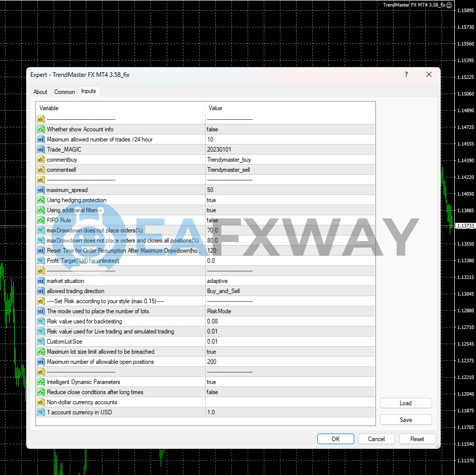Switch to the Common tab
The width and height of the screenshot is (476, 475).
tap(65, 92)
